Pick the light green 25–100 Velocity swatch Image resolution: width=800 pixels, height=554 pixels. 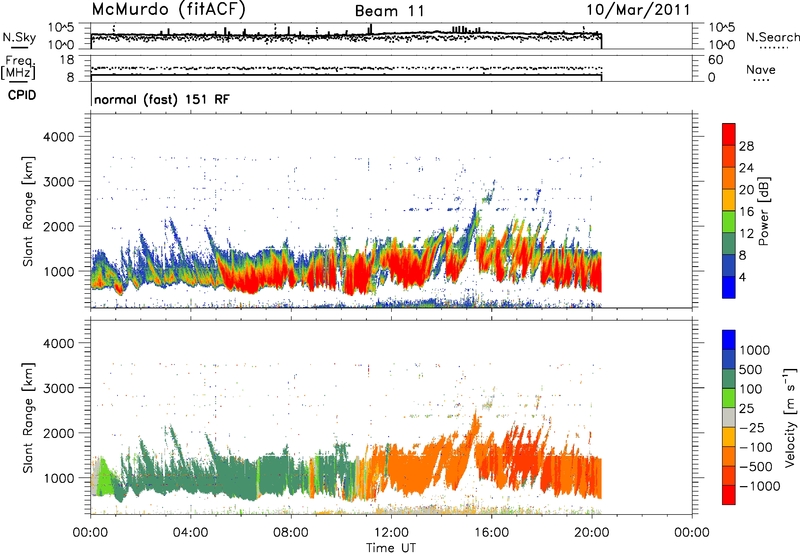click(x=729, y=398)
